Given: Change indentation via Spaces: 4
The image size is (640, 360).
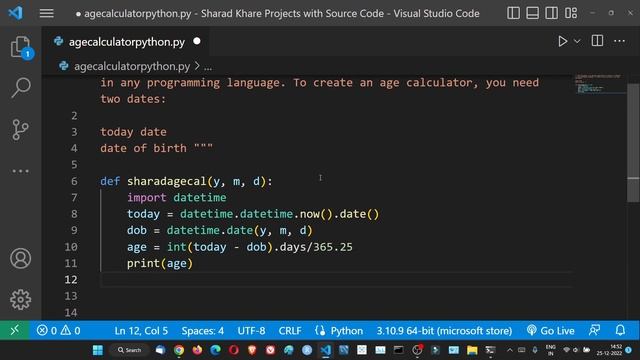Looking at the screenshot, I should coord(202,331).
